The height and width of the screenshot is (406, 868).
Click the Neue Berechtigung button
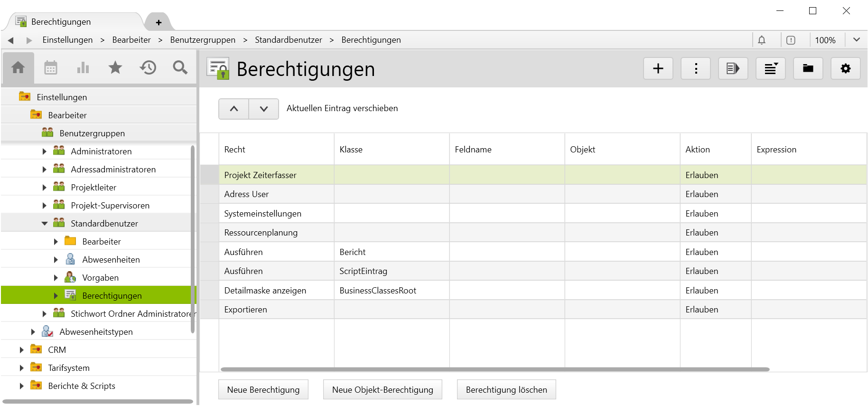(x=263, y=390)
